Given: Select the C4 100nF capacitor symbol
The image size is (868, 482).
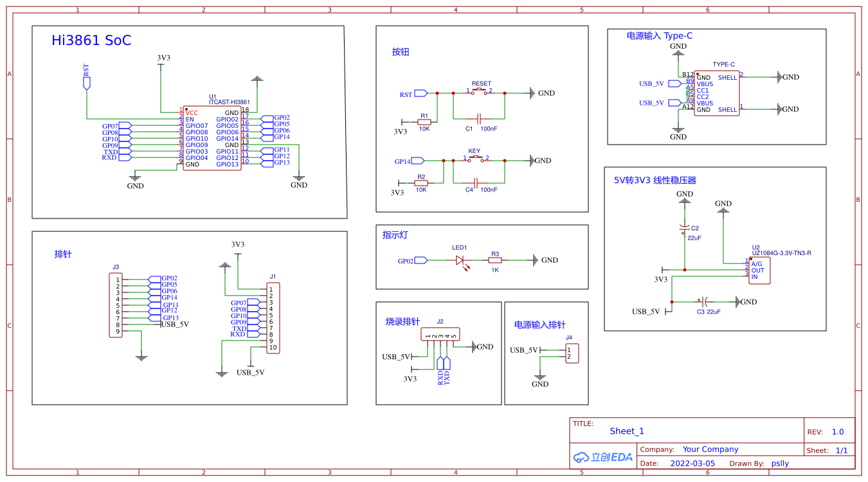Looking at the screenshot, I should pos(475,183).
